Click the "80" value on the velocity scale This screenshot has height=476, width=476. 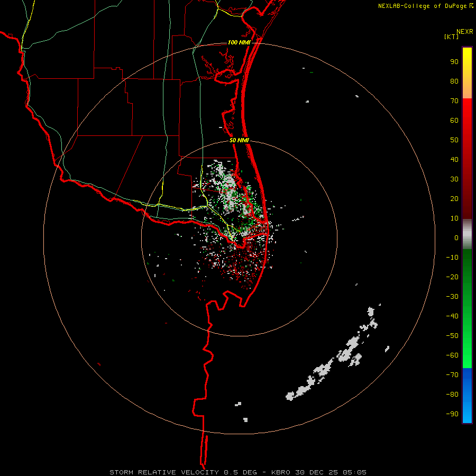tap(454, 81)
